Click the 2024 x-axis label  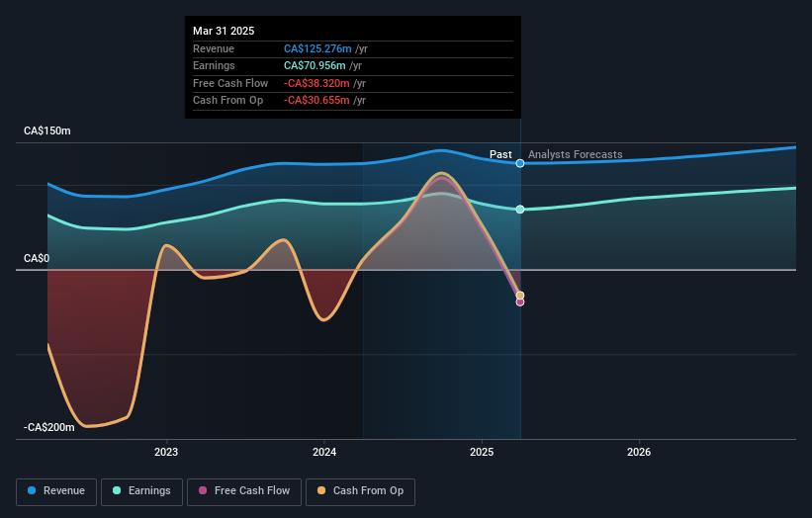[324, 453]
